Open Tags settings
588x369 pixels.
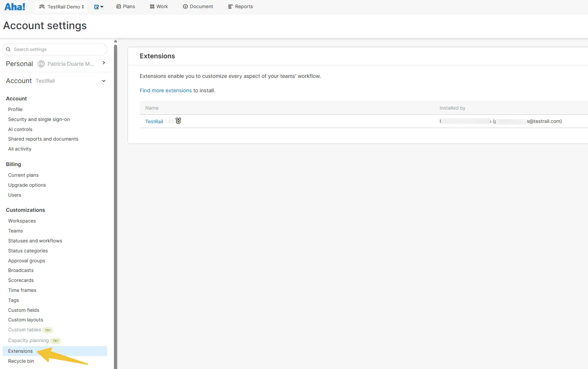click(x=14, y=300)
